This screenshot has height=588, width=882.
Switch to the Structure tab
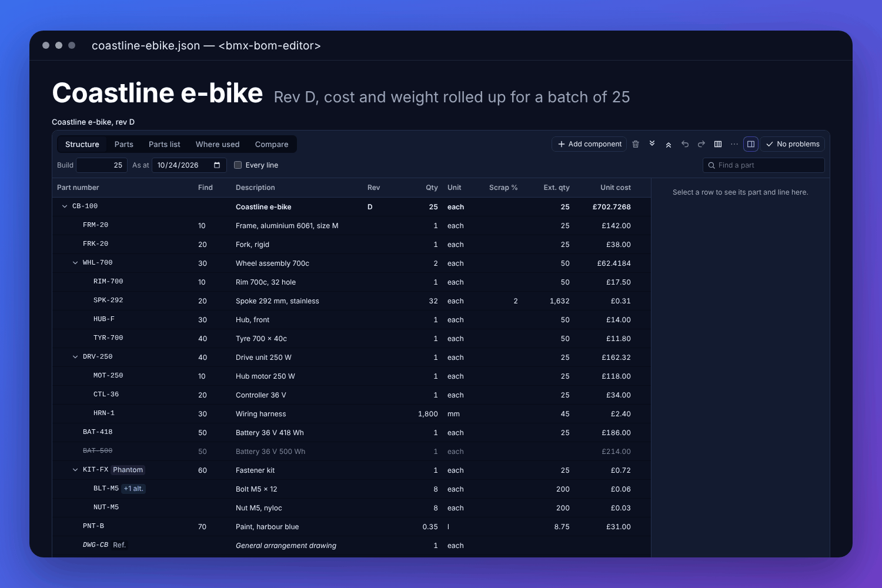pos(82,144)
